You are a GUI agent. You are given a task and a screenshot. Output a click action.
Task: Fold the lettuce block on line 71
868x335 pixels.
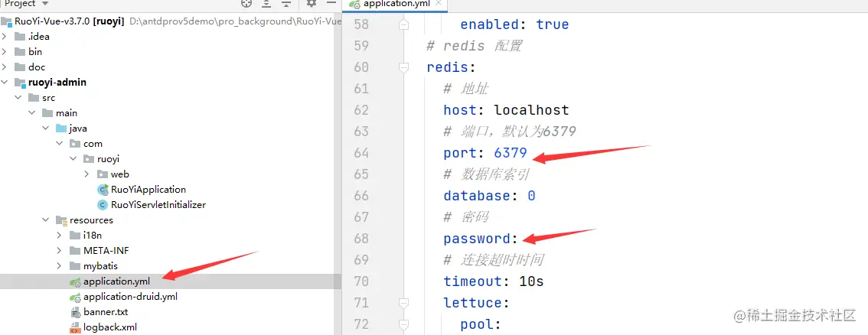tap(403, 303)
